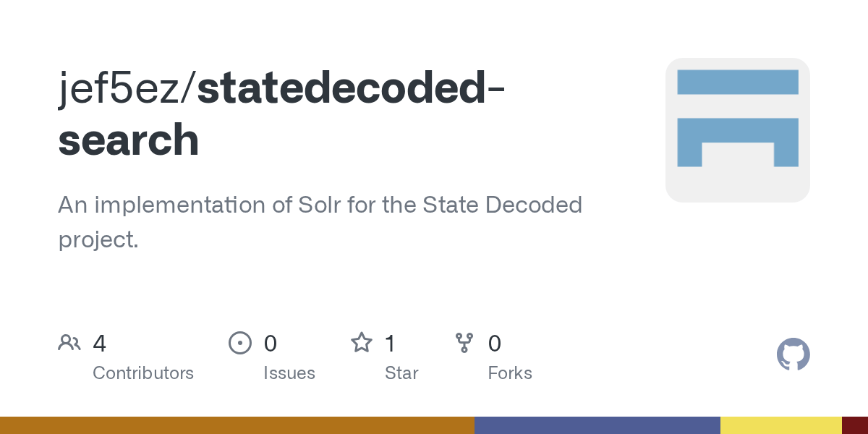This screenshot has height=434, width=868.
Task: Click the yellow language bar segment
Action: pos(781,425)
